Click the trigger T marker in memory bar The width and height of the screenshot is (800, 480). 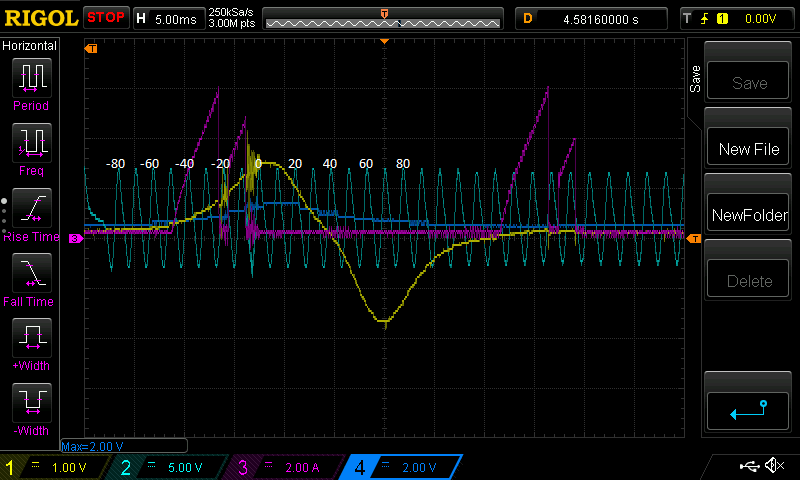(x=384, y=13)
